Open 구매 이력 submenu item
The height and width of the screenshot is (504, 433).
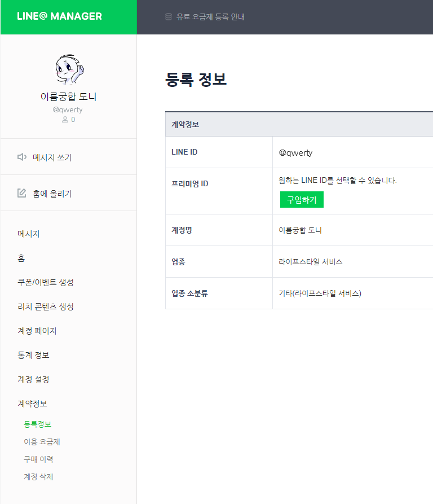point(38,459)
